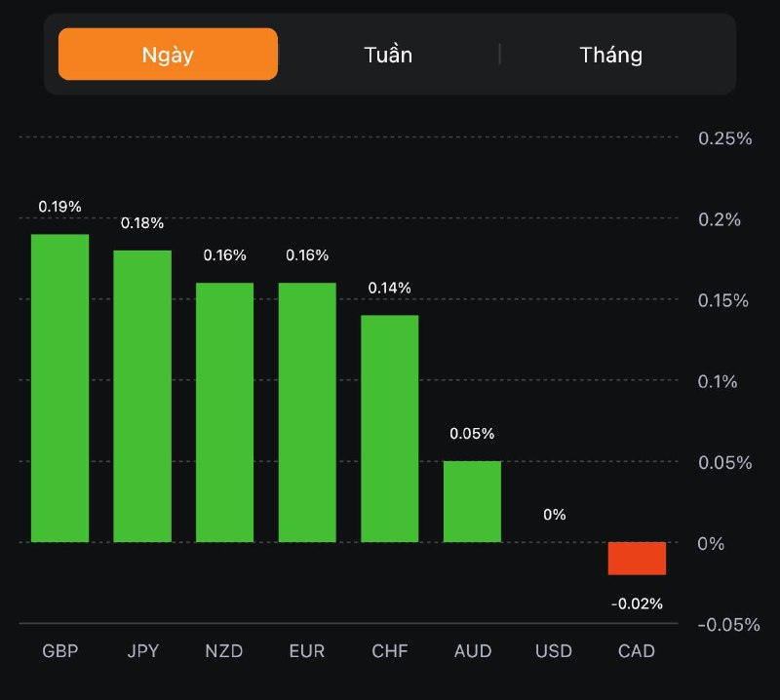
Task: Select the green JPY bar
Action: coord(142,396)
